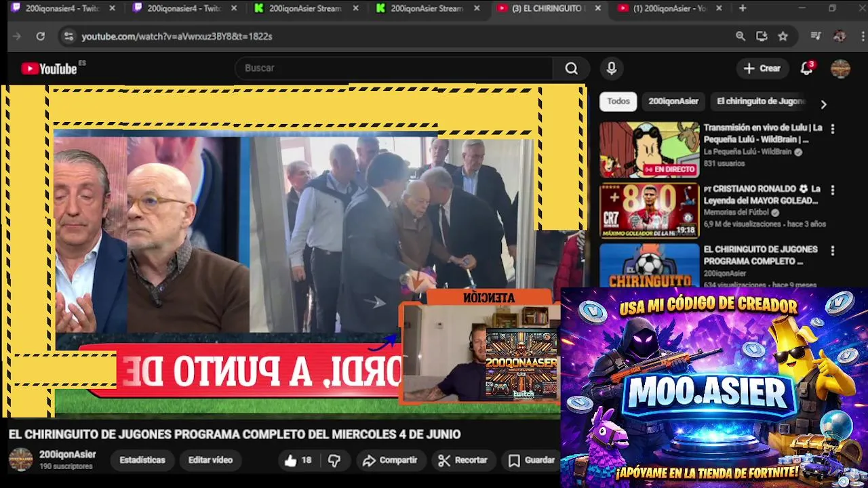Click the Compartir button
868x488 pixels.
[x=390, y=460]
